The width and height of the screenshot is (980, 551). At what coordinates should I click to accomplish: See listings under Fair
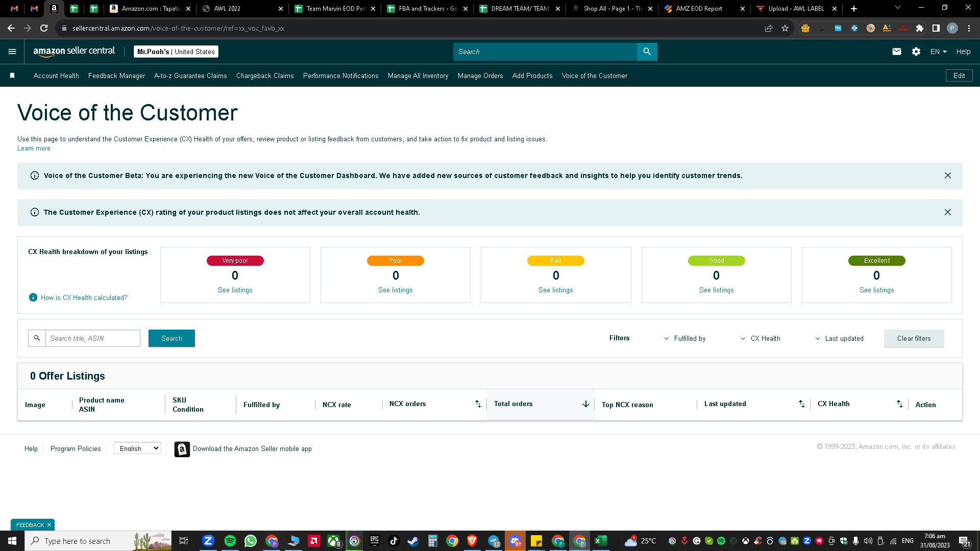(556, 290)
